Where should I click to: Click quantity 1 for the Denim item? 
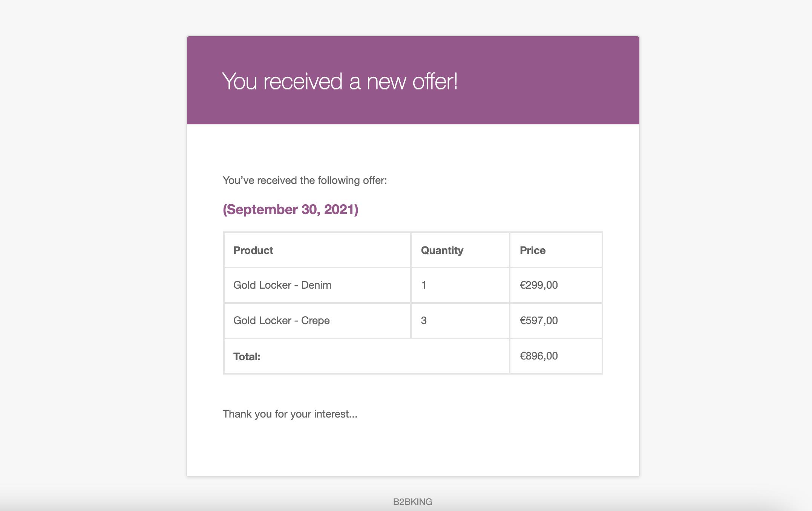pos(423,285)
